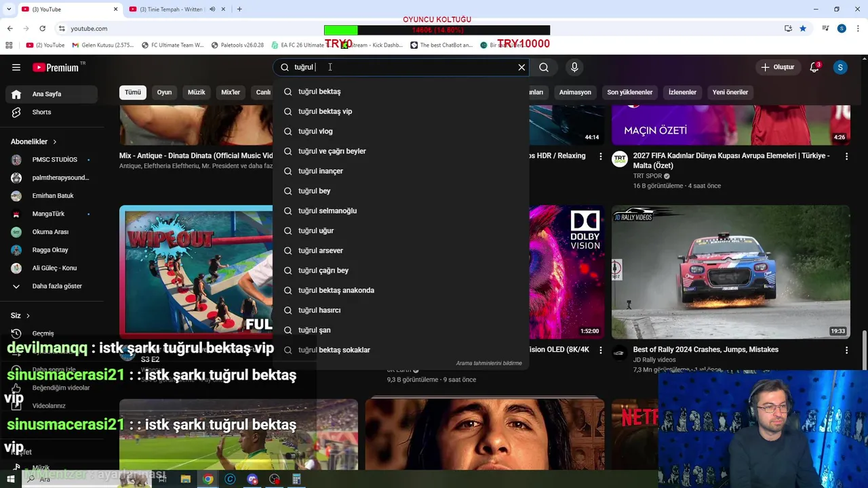The height and width of the screenshot is (488, 868).
Task: Click the magnifier search button next to search box
Action: tap(544, 67)
